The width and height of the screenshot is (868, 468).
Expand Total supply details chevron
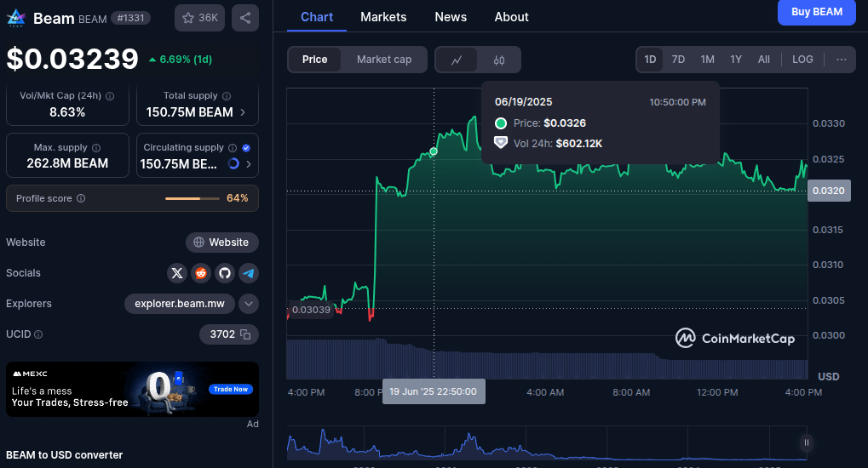point(243,112)
